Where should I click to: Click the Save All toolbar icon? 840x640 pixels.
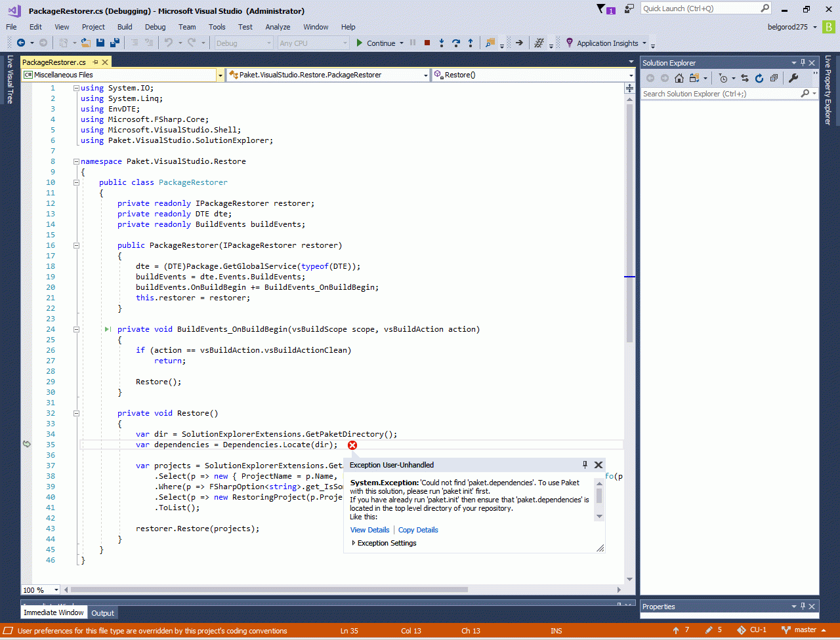pyautogui.click(x=115, y=43)
